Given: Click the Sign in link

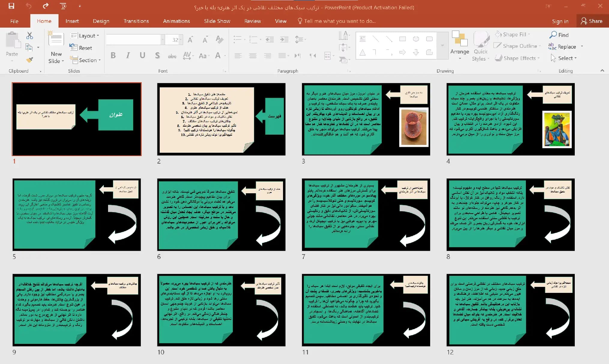Looking at the screenshot, I should pyautogui.click(x=560, y=21).
